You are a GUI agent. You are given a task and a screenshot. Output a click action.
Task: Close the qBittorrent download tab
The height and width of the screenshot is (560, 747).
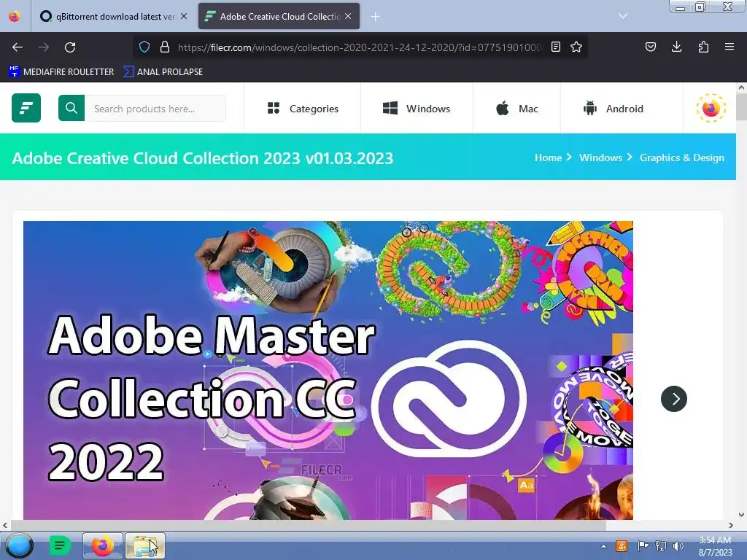184,16
